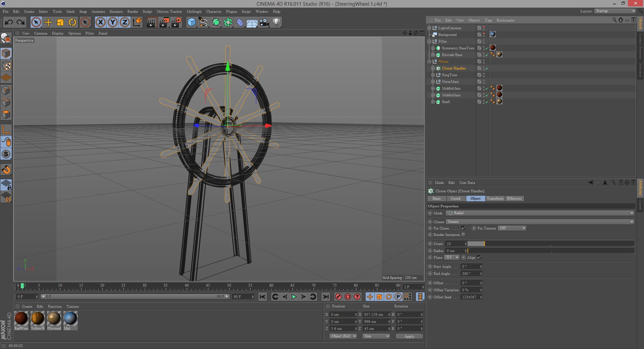Switch to the Effectors tab

[x=514, y=199]
